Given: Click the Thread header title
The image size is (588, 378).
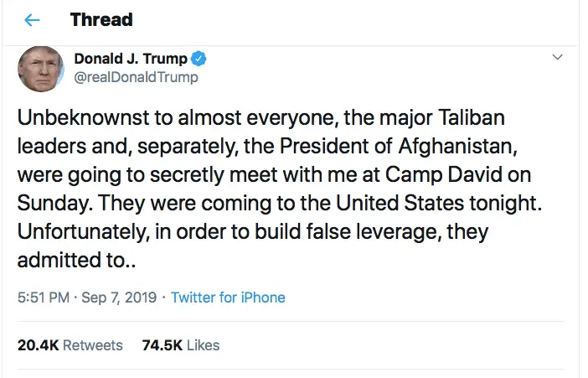Looking at the screenshot, I should (101, 19).
